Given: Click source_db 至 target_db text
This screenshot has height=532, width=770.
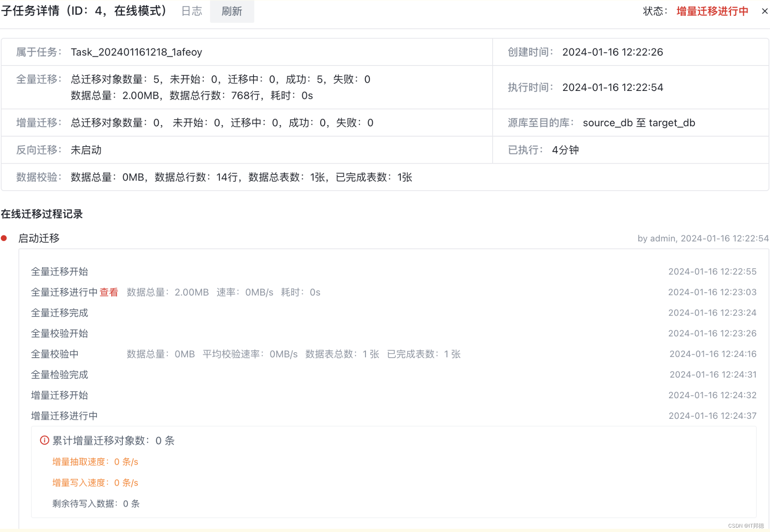Looking at the screenshot, I should pyautogui.click(x=639, y=123).
